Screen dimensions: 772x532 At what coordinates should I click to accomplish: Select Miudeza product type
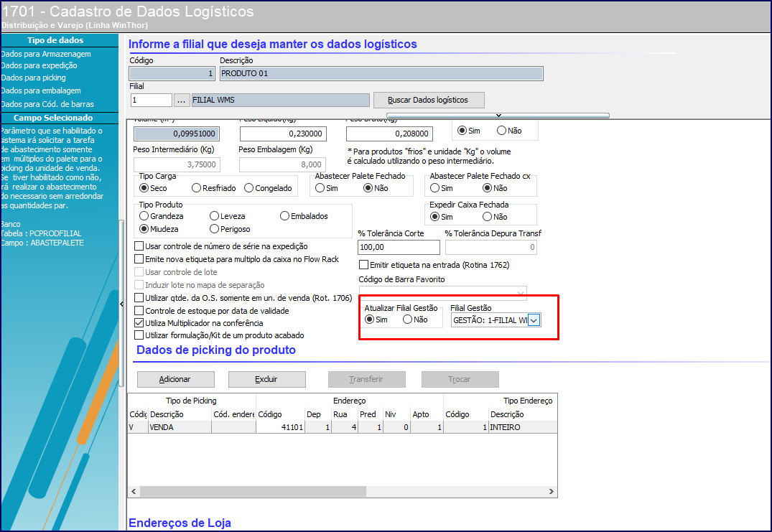point(159,229)
